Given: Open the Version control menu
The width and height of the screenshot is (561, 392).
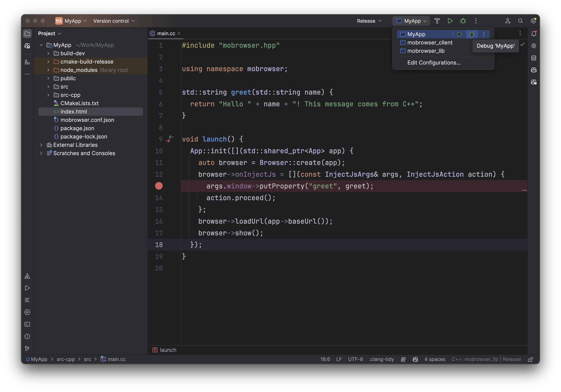Looking at the screenshot, I should [x=114, y=21].
